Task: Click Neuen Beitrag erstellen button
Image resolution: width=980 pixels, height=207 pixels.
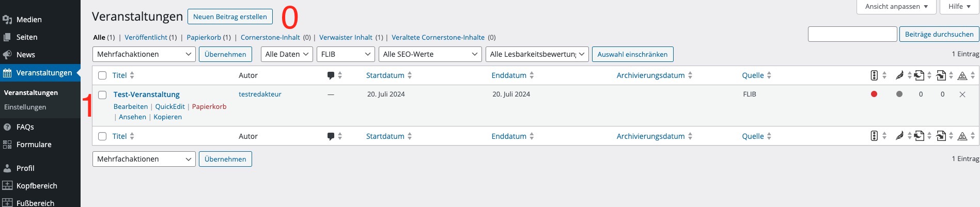Action: (230, 17)
